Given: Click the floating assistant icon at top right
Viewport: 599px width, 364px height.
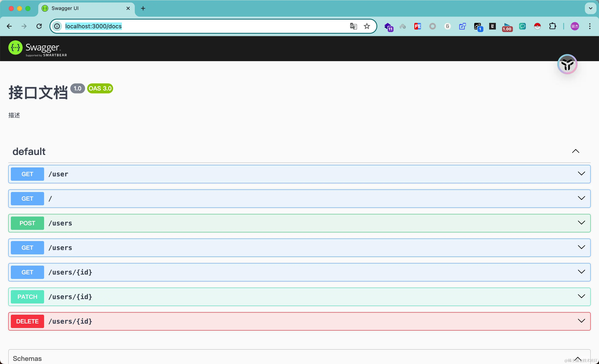Looking at the screenshot, I should [x=567, y=64].
